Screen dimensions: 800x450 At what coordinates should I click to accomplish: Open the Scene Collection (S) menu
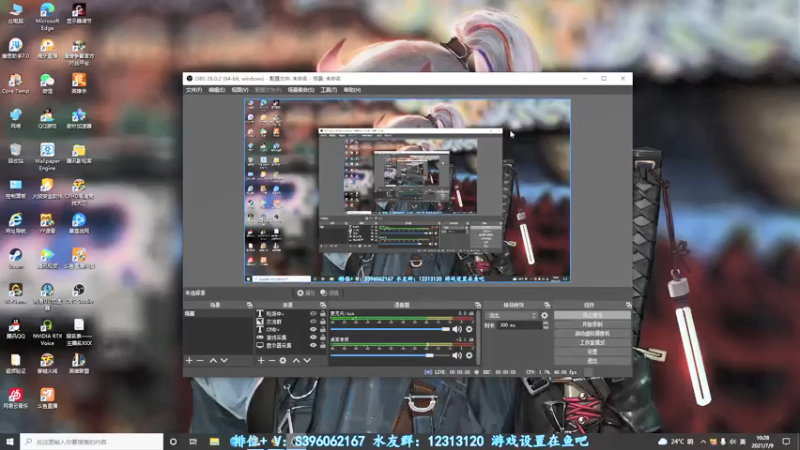tap(301, 90)
